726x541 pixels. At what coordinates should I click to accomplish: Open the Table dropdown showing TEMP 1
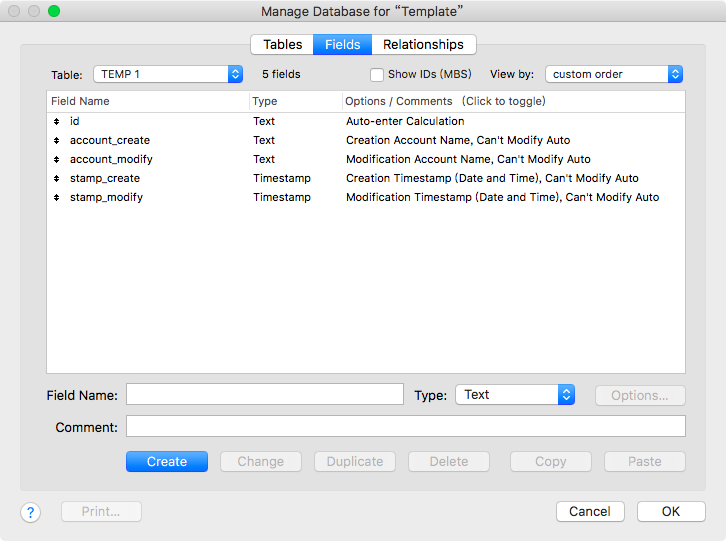tap(168, 74)
